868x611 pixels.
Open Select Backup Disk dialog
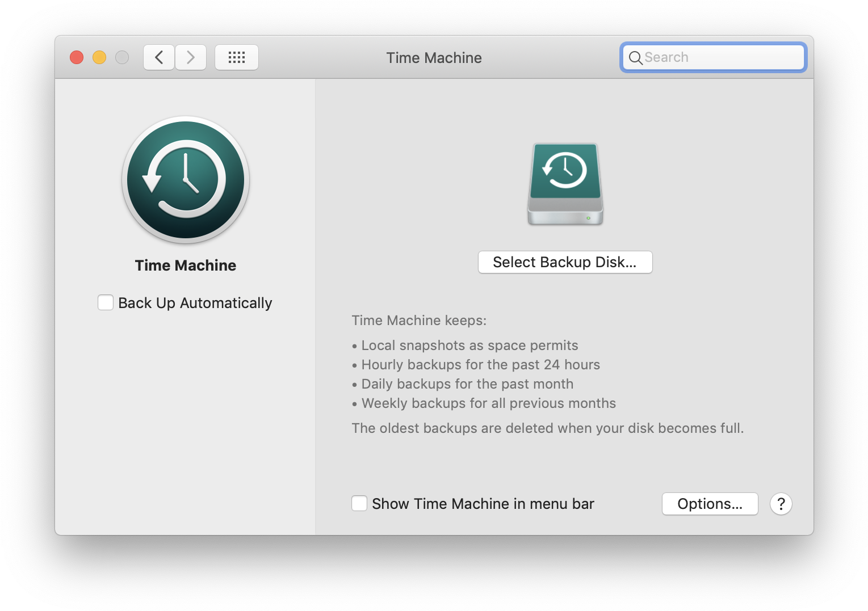565,262
